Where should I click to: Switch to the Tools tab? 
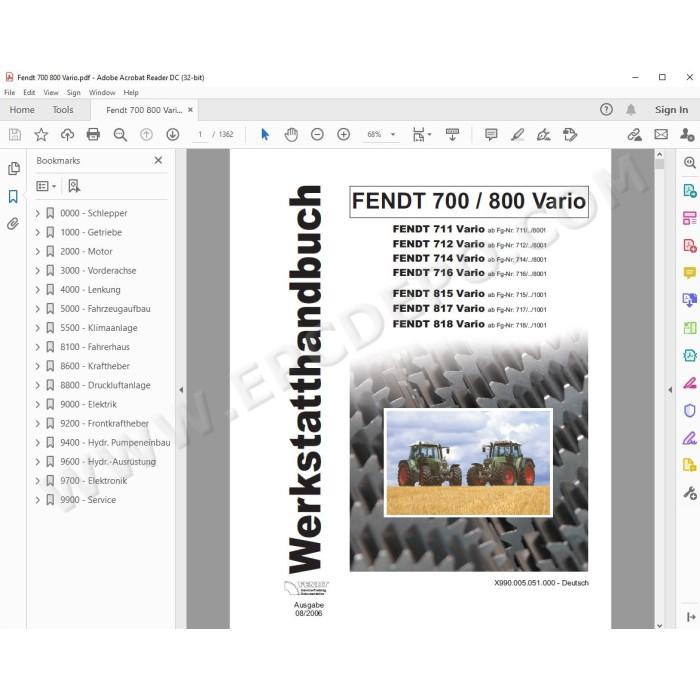click(x=62, y=110)
